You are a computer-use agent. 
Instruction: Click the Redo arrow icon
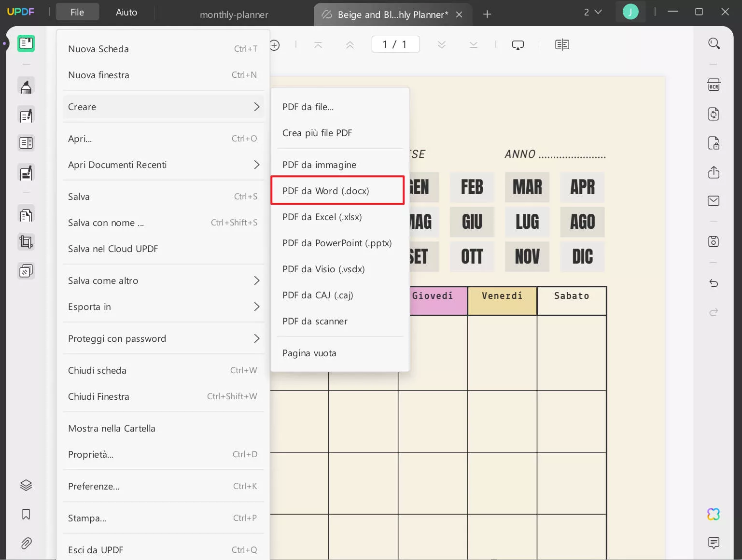714,312
